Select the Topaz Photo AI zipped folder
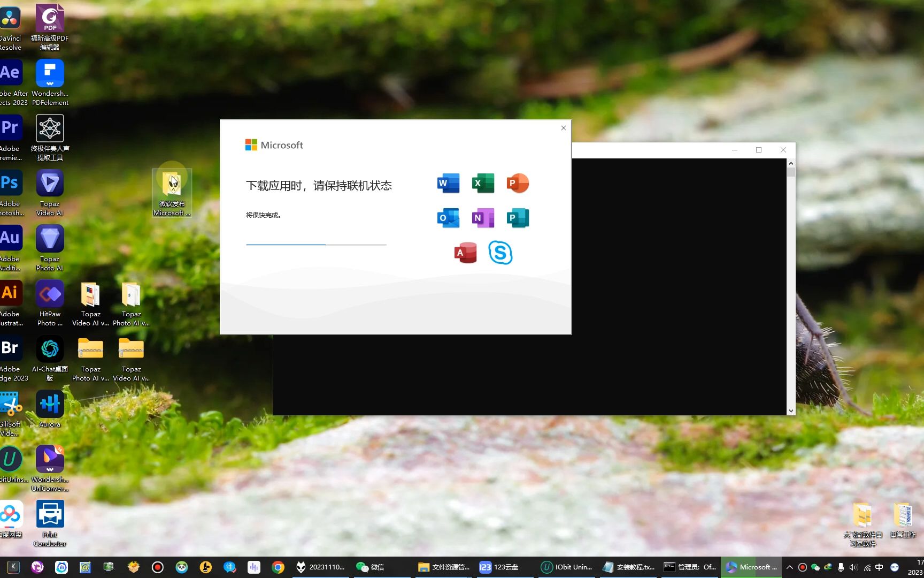Image resolution: width=924 pixels, height=578 pixels. point(90,358)
